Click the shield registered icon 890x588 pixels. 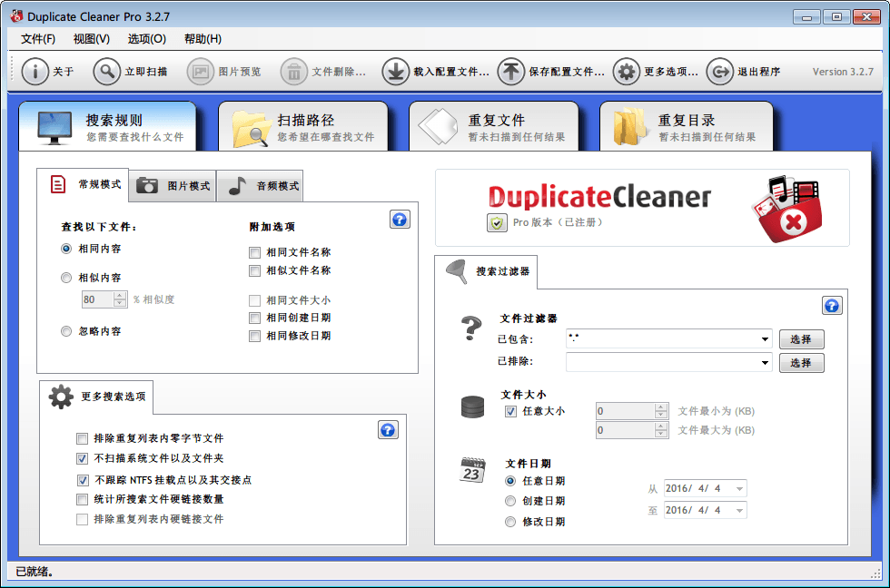(497, 223)
